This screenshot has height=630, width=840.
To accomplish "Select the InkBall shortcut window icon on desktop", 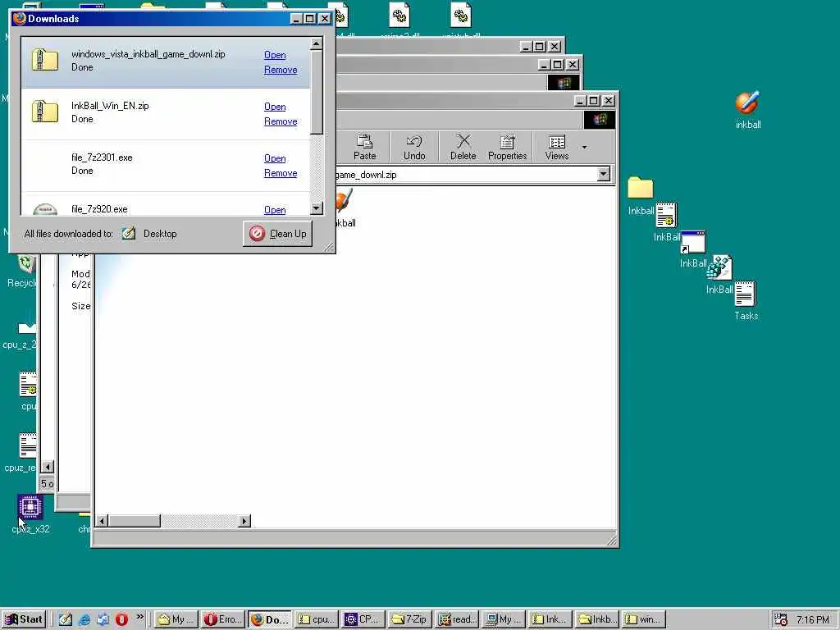I will 692,242.
